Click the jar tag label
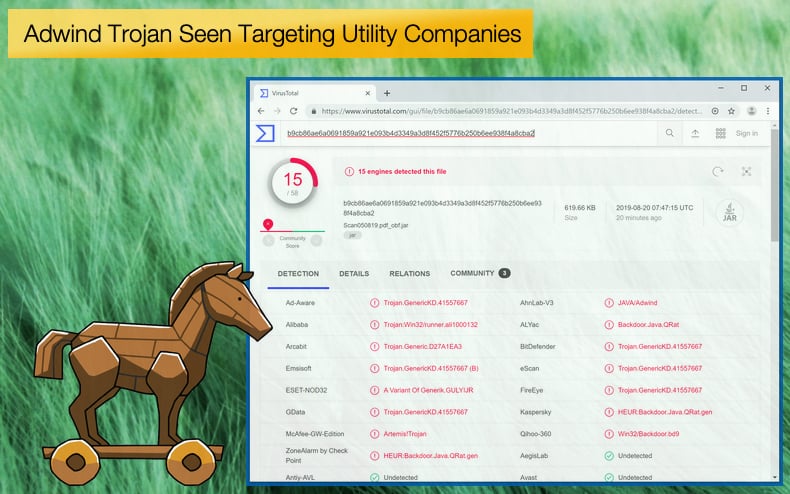790x494 pixels. coord(352,235)
